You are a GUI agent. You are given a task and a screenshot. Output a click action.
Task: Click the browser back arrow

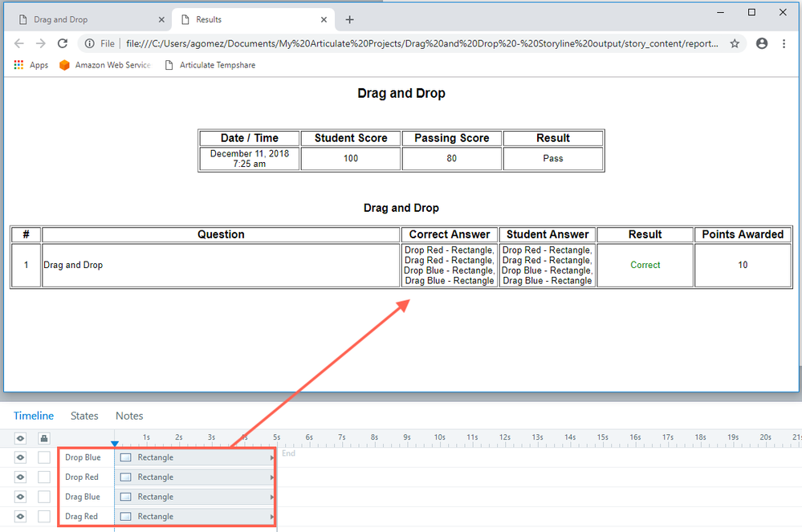(x=19, y=44)
